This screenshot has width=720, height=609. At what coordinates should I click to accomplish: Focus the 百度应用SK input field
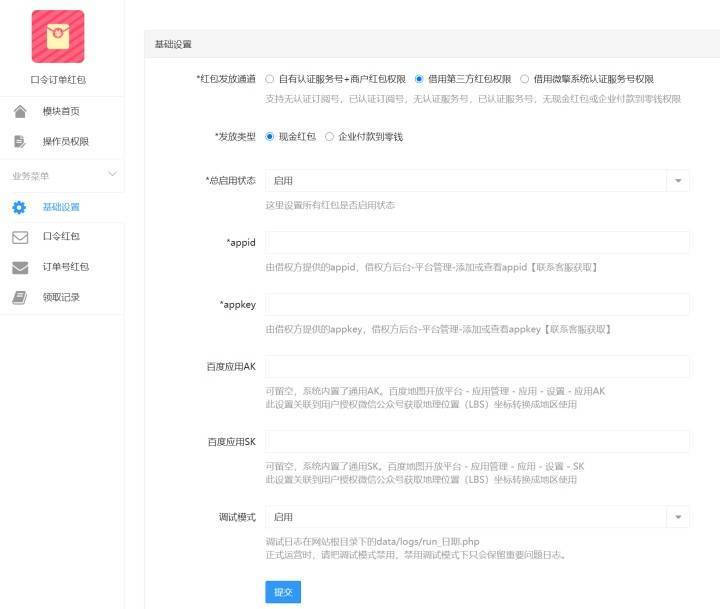click(477, 442)
